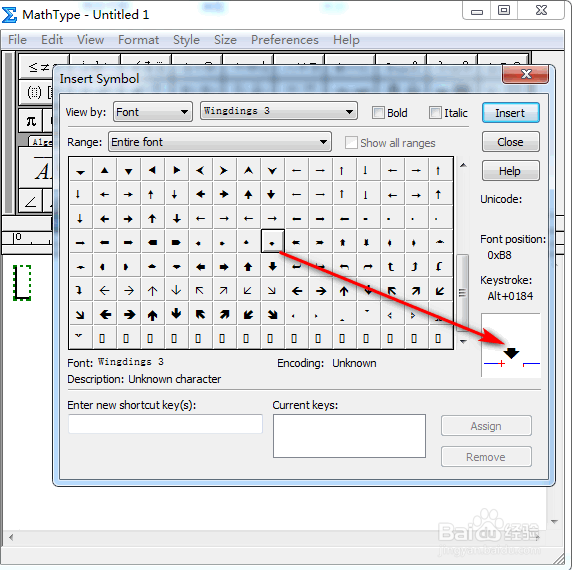The height and width of the screenshot is (570, 572).
Task: Enable the Bold checkbox
Action: click(x=378, y=113)
